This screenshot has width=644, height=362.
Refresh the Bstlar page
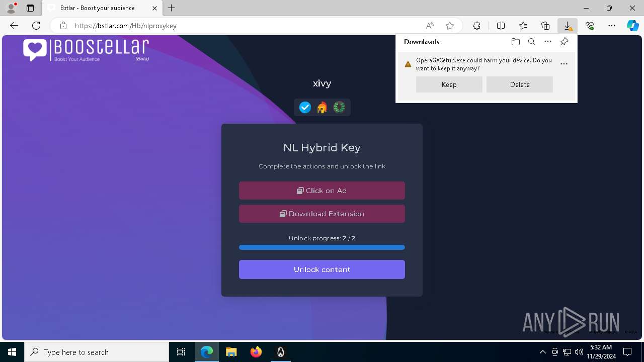click(36, 26)
